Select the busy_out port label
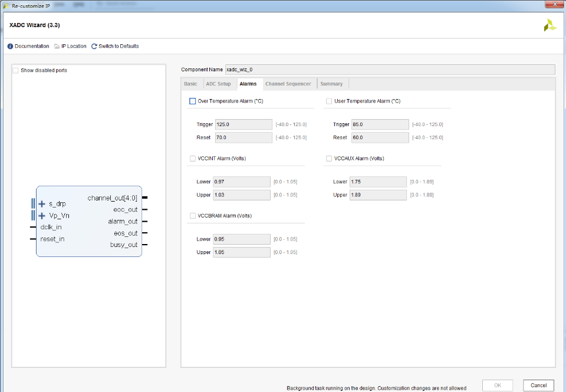This screenshot has height=392, width=566. [x=124, y=245]
